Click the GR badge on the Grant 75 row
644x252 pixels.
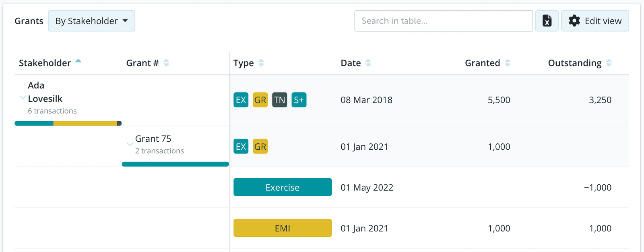pyautogui.click(x=260, y=147)
